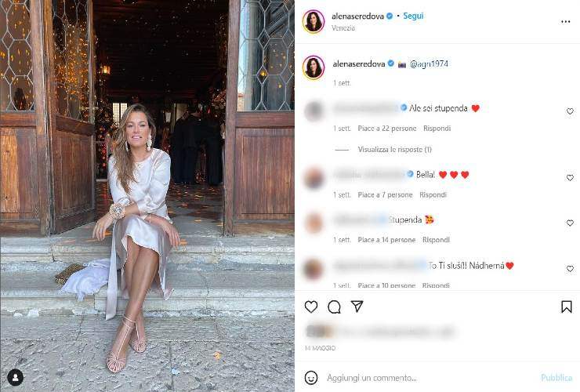Viewport: 580px width, 392px height.
Task: Like the post with the heart icon
Action: pos(311,307)
